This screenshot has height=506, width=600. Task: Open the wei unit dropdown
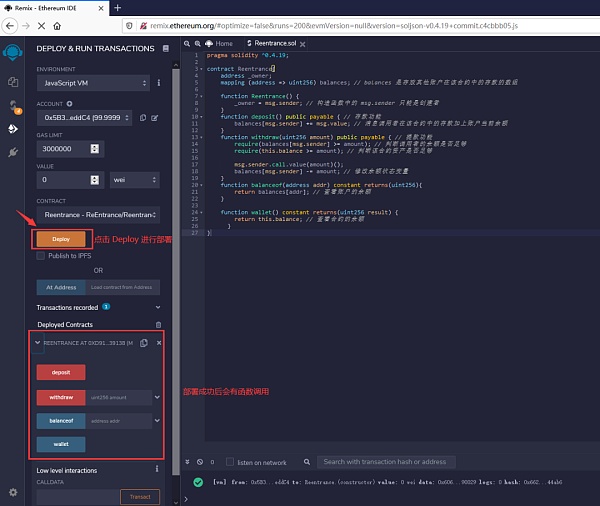pyautogui.click(x=133, y=180)
